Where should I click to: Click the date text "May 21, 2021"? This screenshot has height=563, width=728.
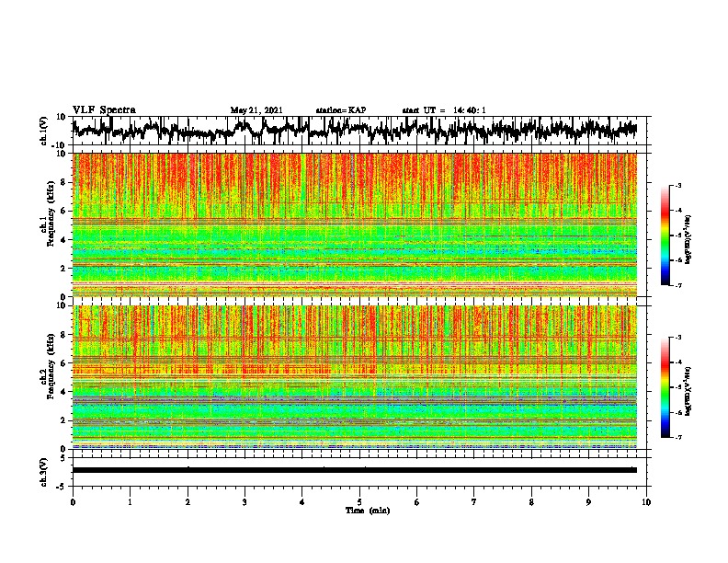point(256,110)
